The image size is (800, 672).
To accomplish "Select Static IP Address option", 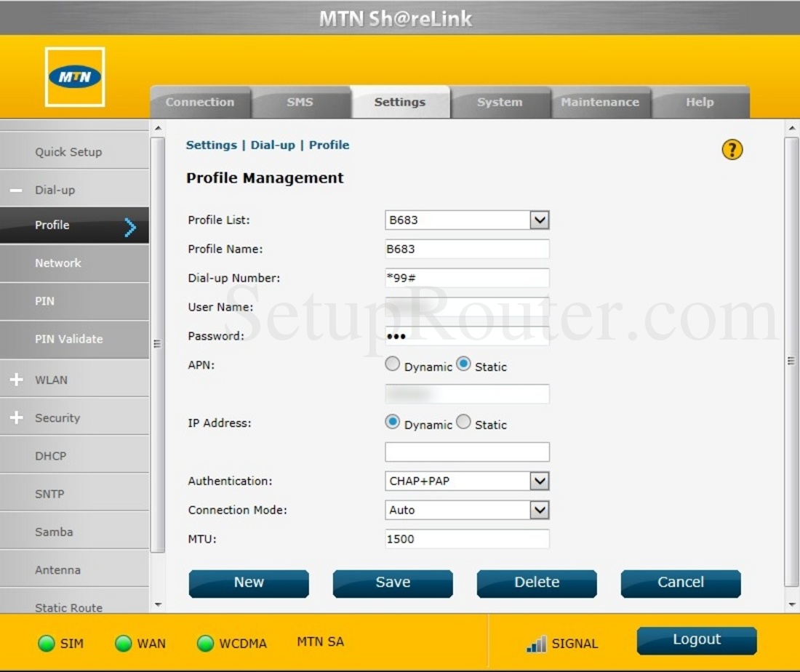I will point(463,422).
